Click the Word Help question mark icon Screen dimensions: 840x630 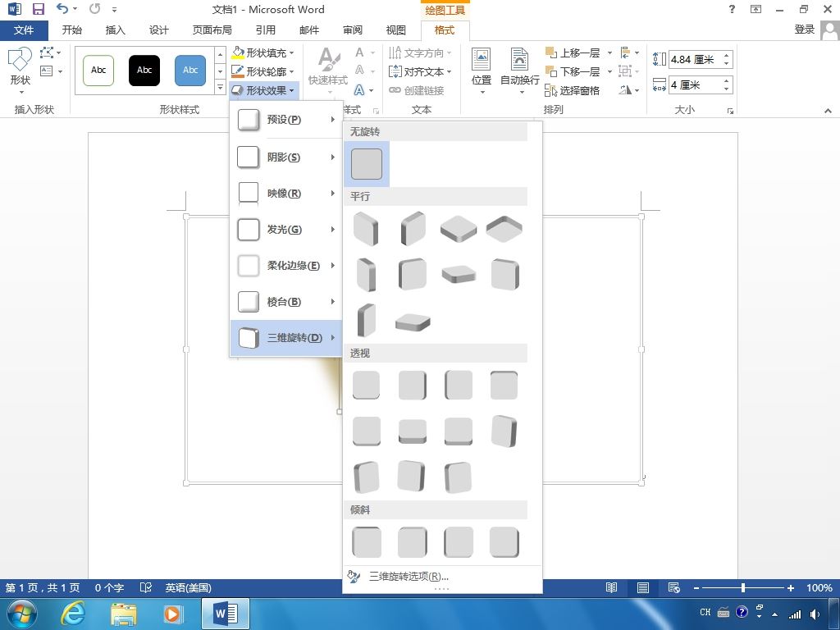(732, 9)
